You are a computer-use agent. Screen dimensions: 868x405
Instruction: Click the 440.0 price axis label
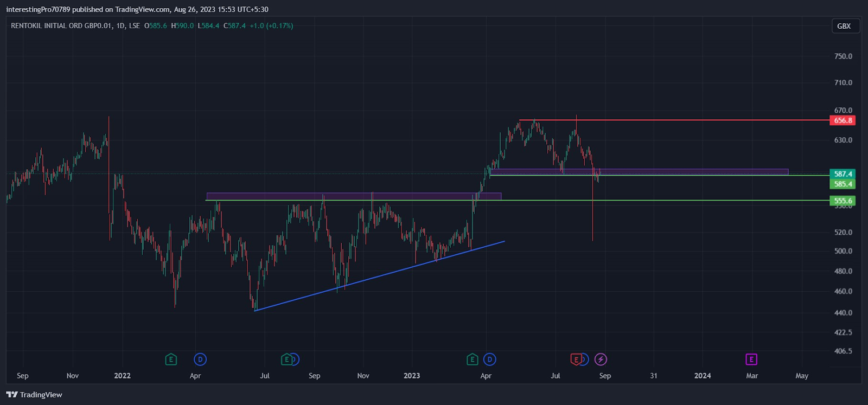click(x=843, y=313)
